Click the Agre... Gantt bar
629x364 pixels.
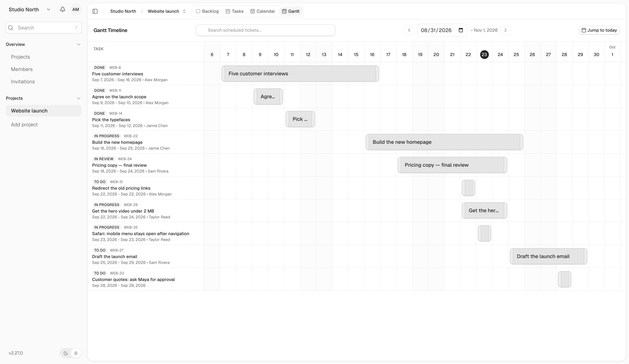click(x=268, y=96)
